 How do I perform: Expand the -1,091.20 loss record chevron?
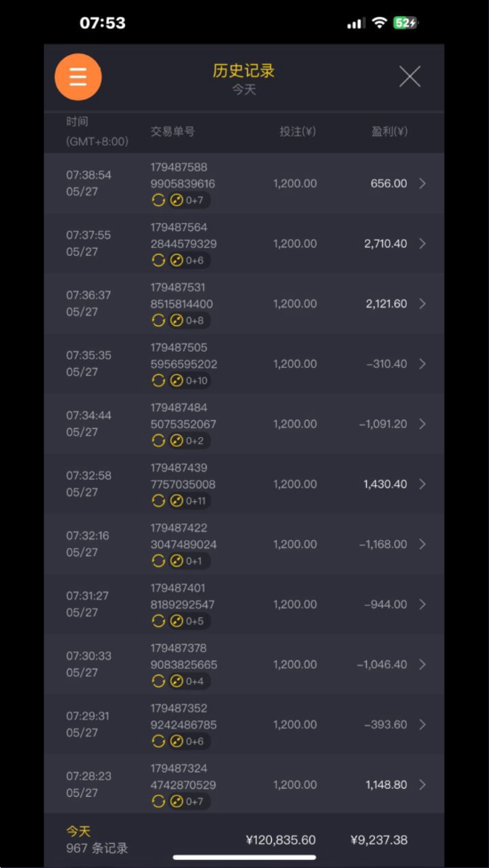tap(422, 424)
